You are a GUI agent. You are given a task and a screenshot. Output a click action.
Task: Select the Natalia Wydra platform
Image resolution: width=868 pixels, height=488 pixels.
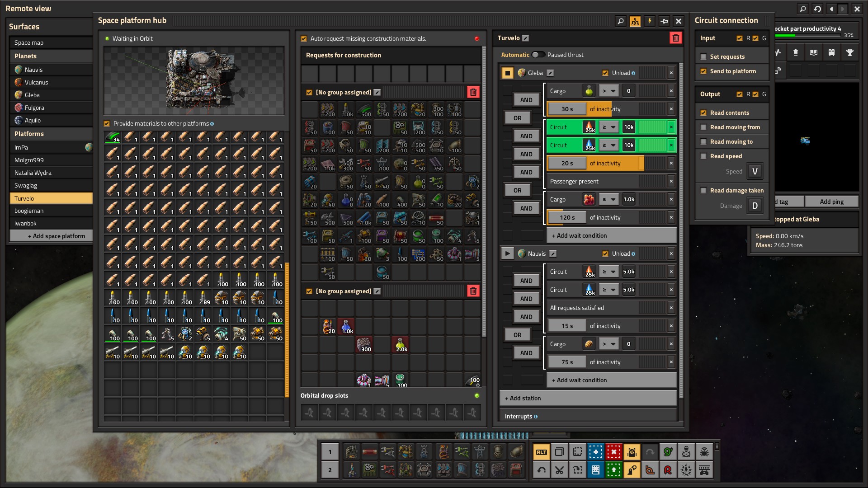51,173
